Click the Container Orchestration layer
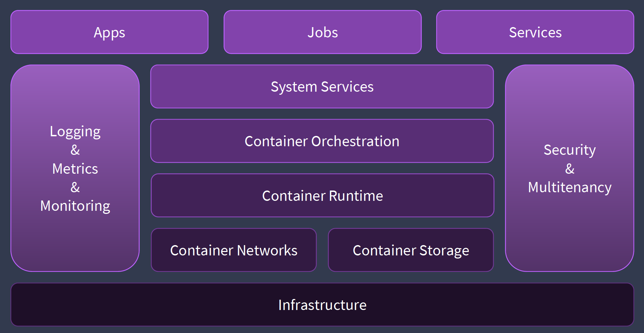Image resolution: width=644 pixels, height=333 pixels. (x=322, y=141)
